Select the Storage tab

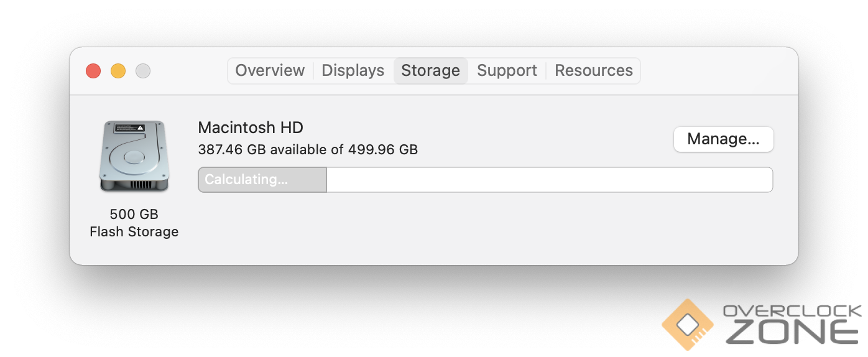(x=430, y=71)
